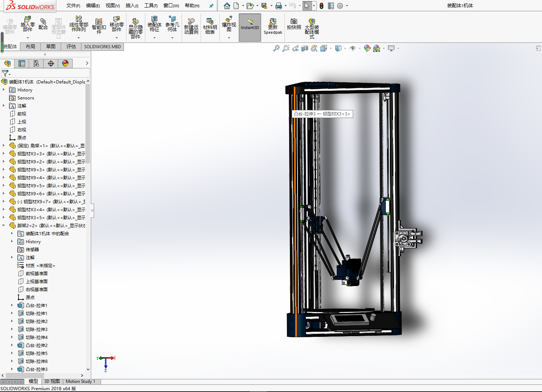The height and width of the screenshot is (392, 542).
Task: Expand the 铝型材X3<3> component node
Action: click(4, 154)
